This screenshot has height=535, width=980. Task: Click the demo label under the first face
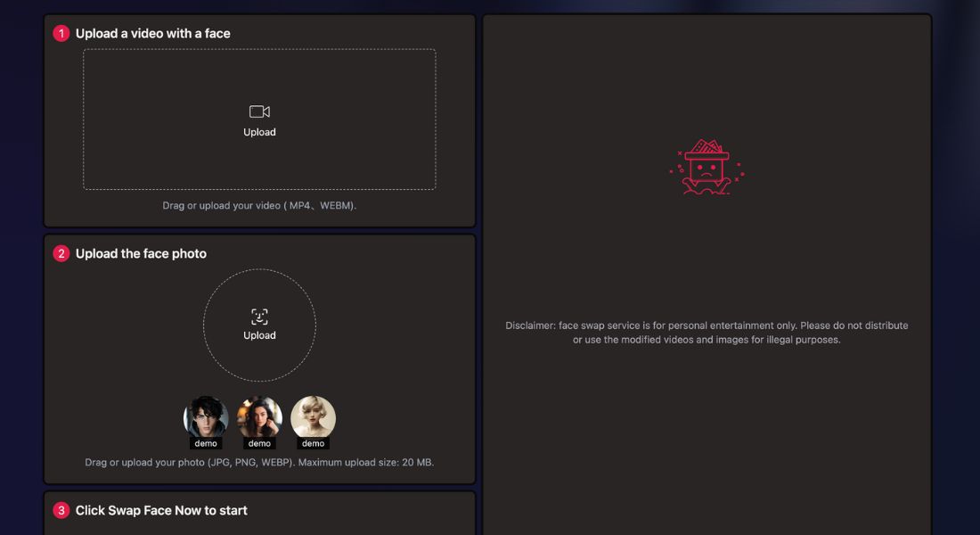coord(206,443)
